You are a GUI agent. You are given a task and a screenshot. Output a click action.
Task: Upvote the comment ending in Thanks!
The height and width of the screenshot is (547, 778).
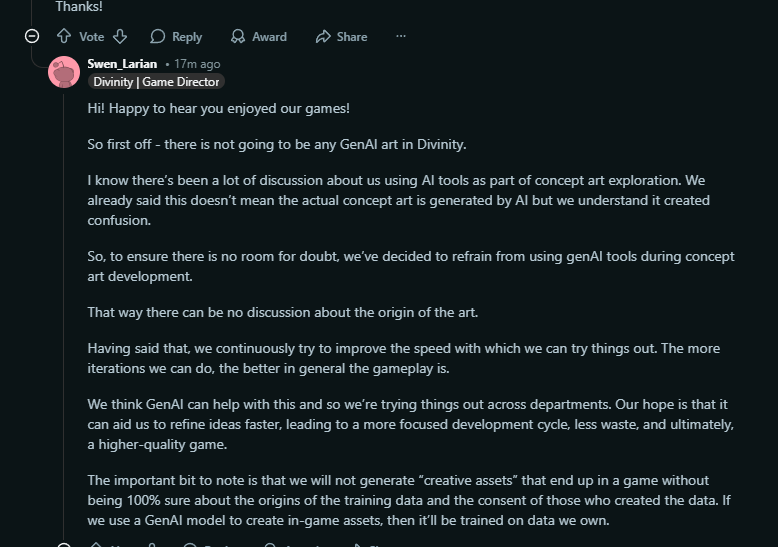(x=64, y=37)
